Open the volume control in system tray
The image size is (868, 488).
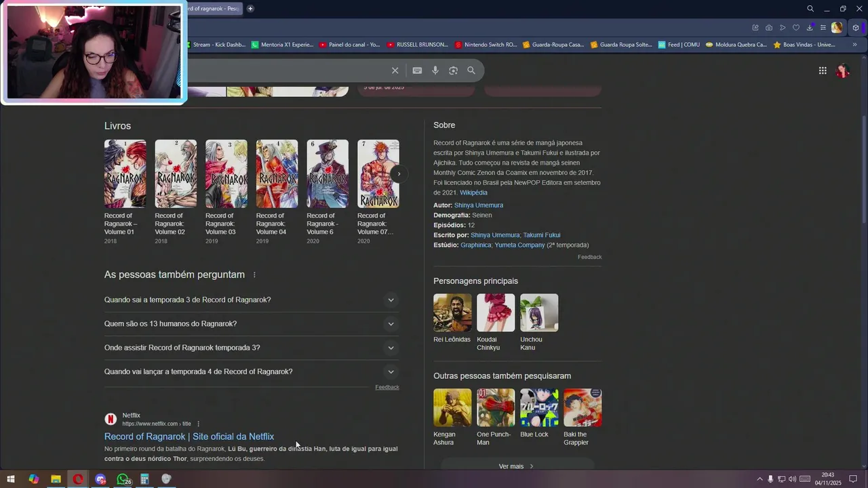pyautogui.click(x=792, y=479)
